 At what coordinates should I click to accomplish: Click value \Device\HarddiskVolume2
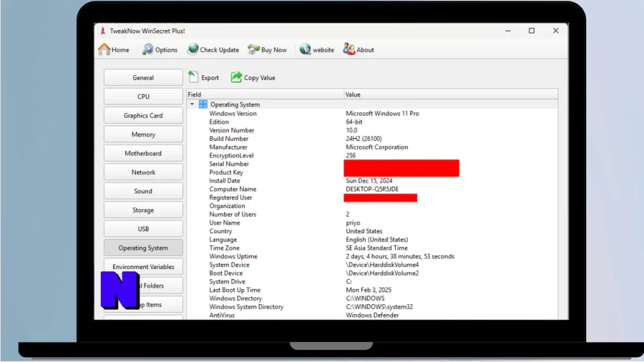point(382,273)
